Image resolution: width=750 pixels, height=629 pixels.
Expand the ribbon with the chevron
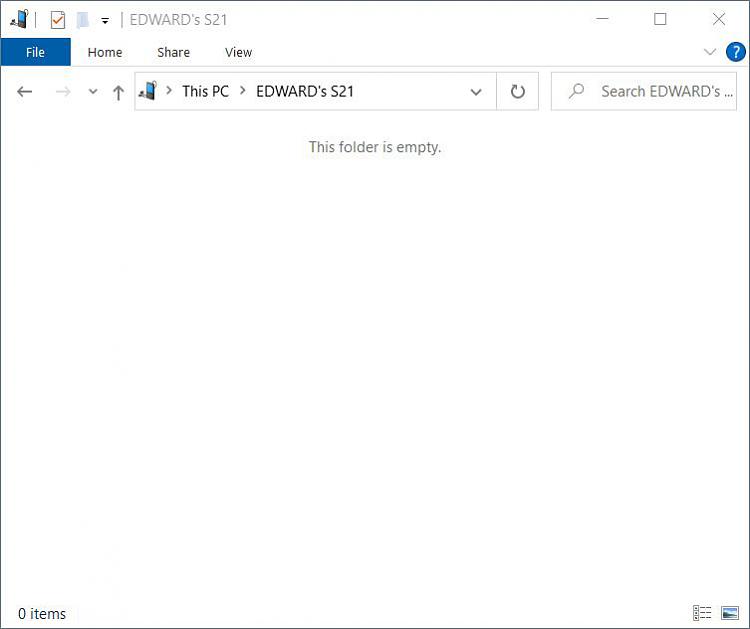(710, 52)
